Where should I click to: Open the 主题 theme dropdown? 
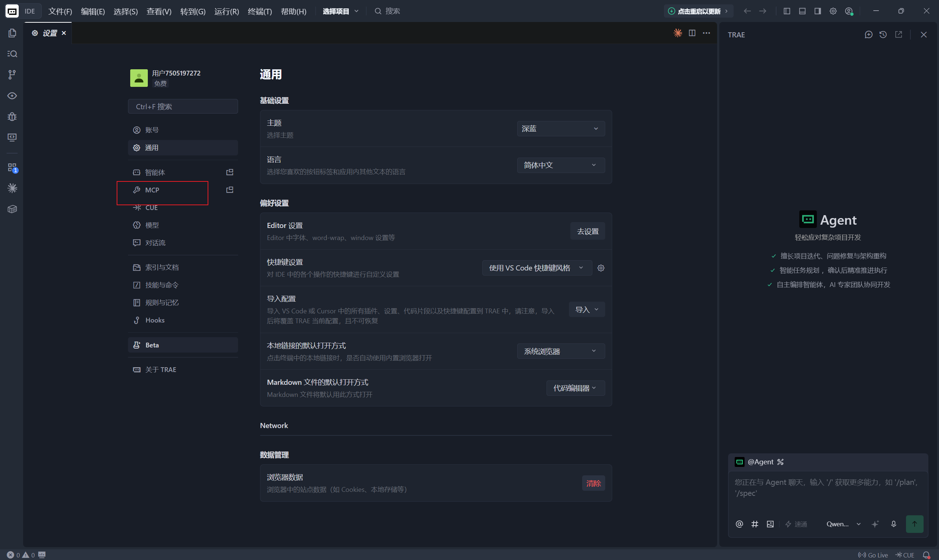coord(561,129)
